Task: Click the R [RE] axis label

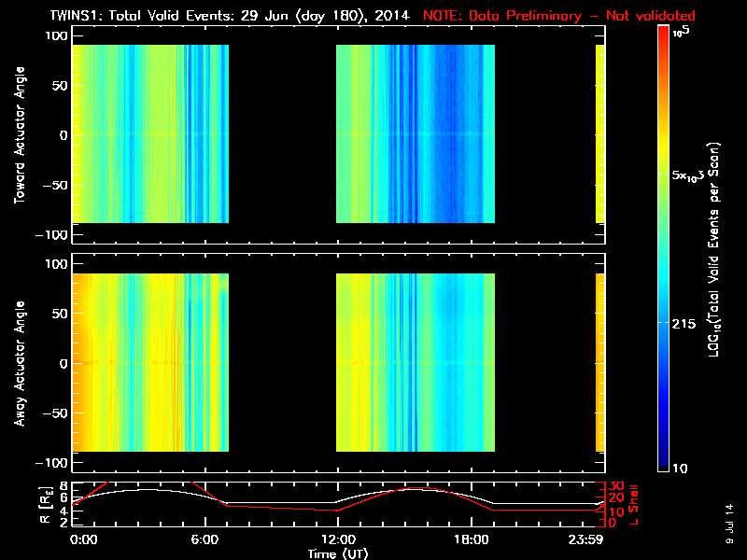Action: (46, 505)
